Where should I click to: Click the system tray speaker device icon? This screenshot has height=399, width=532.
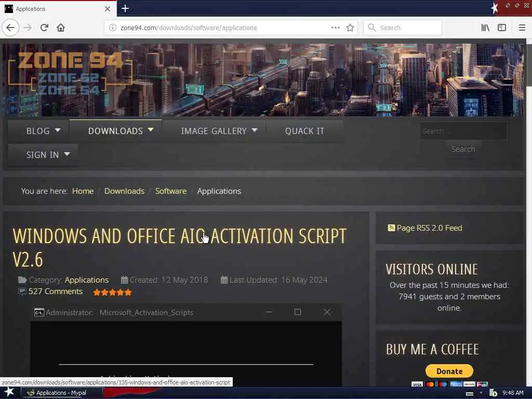(x=493, y=393)
